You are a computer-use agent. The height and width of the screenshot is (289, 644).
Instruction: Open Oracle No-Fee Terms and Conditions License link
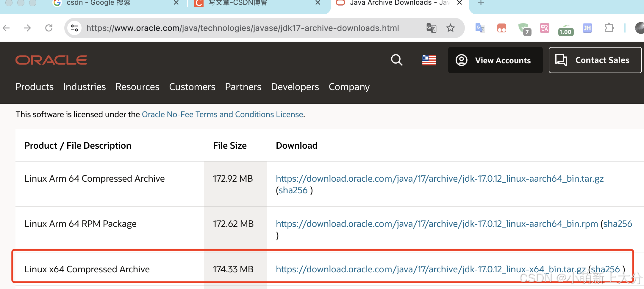[x=223, y=114]
